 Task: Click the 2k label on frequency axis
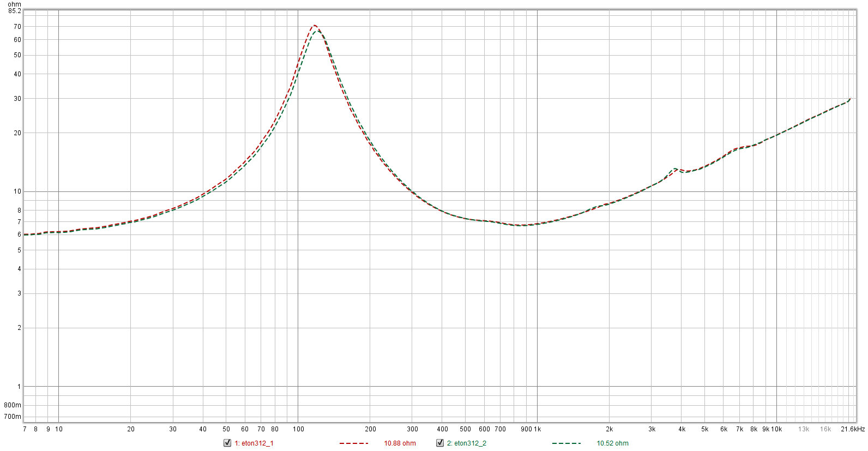[x=610, y=429]
